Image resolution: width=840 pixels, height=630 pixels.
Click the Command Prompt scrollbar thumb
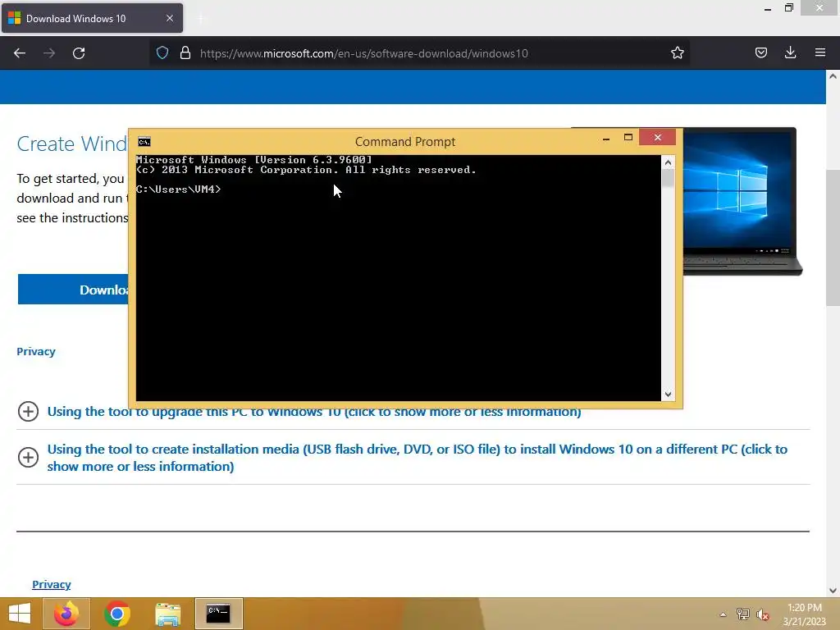pos(668,178)
